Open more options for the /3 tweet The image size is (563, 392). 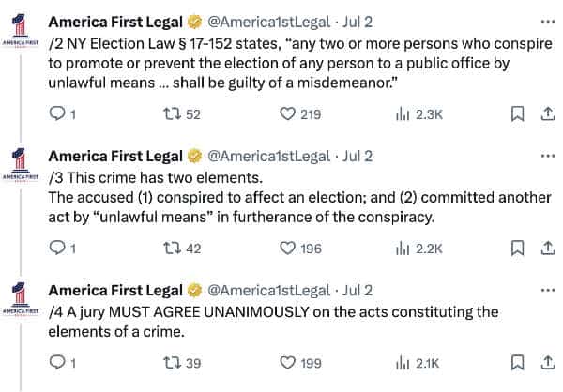pyautogui.click(x=548, y=156)
